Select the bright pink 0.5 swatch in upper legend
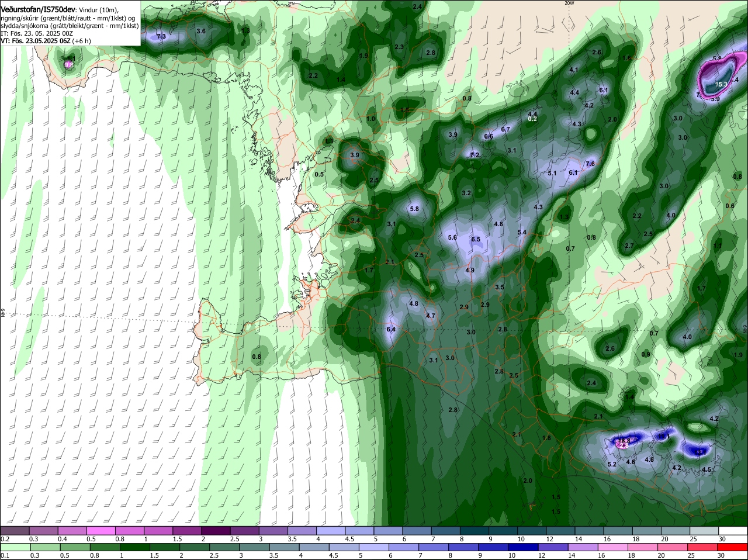Viewport: 748px width, 560px height. [100, 530]
